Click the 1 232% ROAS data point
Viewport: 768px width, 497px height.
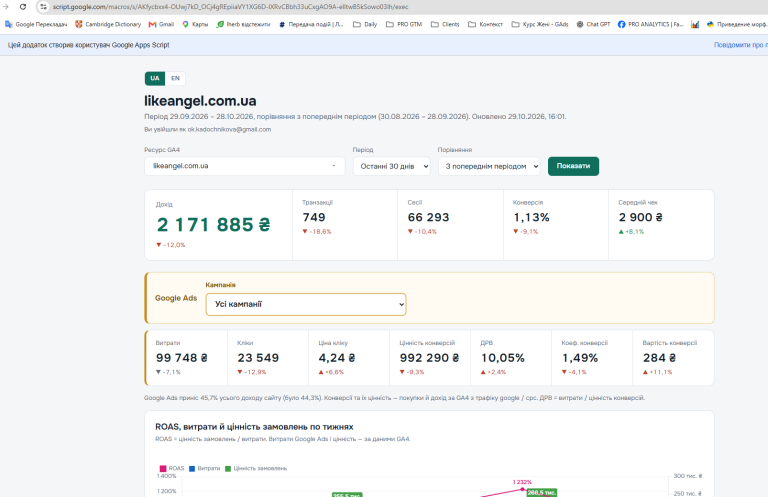coord(522,489)
